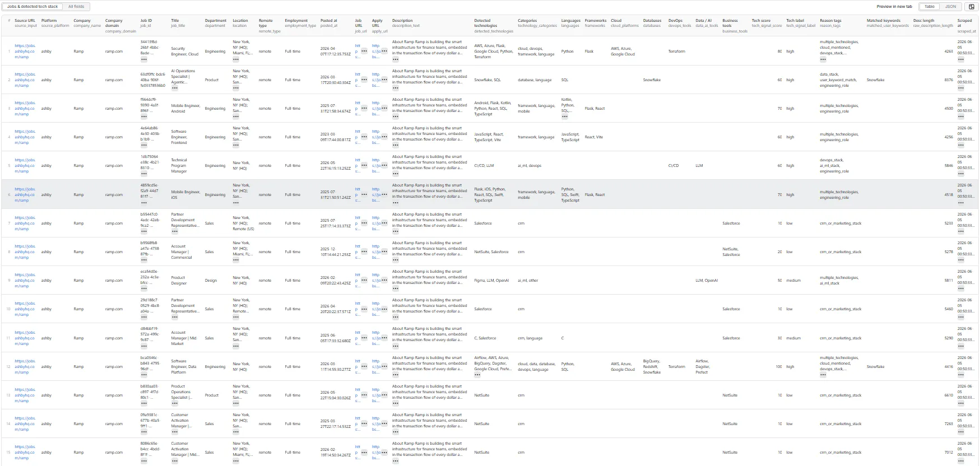
Task: Click the Cloud column header
Action: tap(625, 23)
